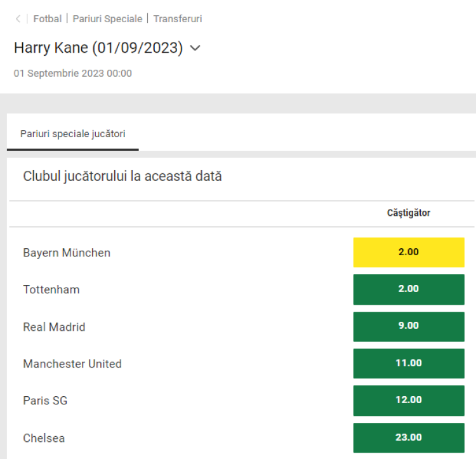The width and height of the screenshot is (476, 459).
Task: Select Chelsea odds of 23.00
Action: pyautogui.click(x=409, y=437)
